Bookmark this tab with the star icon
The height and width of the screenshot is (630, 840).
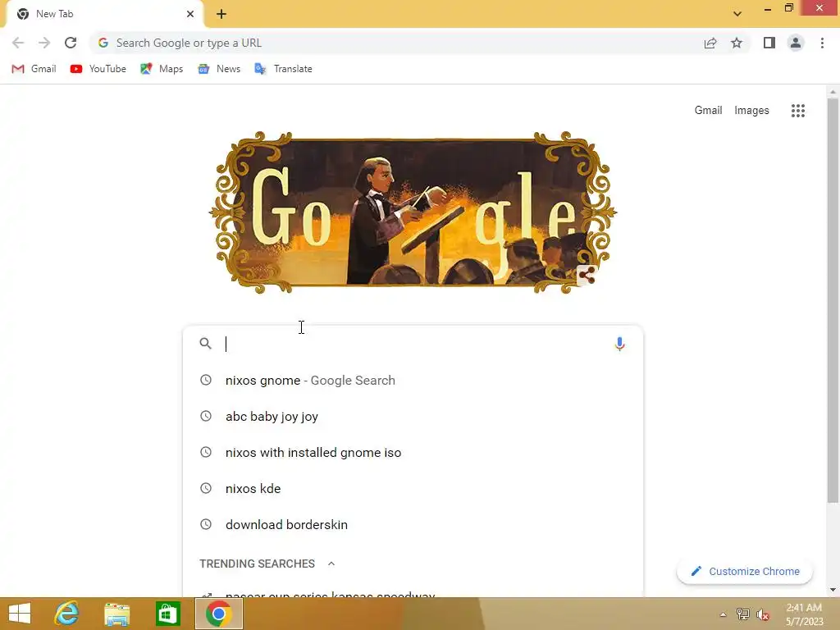coord(737,43)
